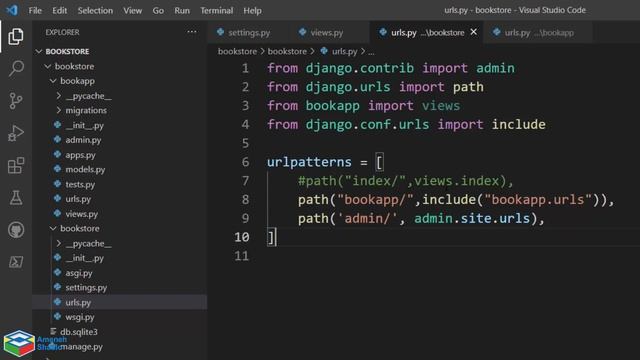
Task: Close the urls.py bookstore tab
Action: click(473, 32)
